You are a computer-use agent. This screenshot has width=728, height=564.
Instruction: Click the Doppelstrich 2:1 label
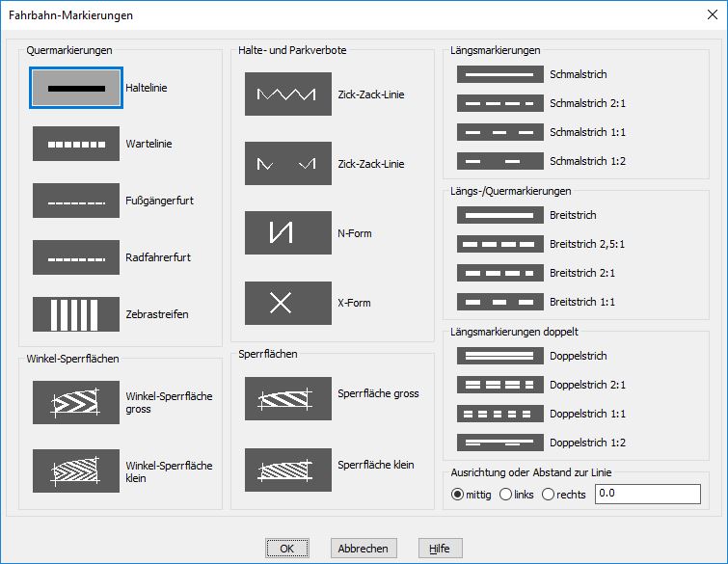pos(588,385)
